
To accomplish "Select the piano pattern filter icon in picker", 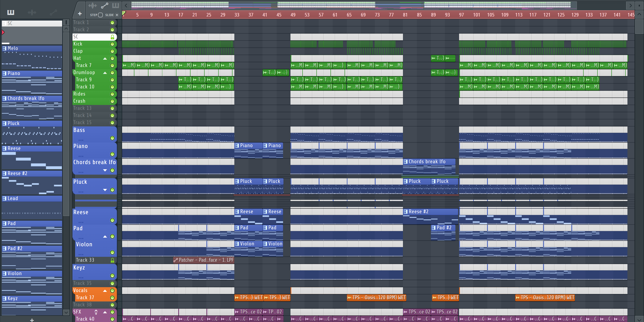I will tap(11, 12).
